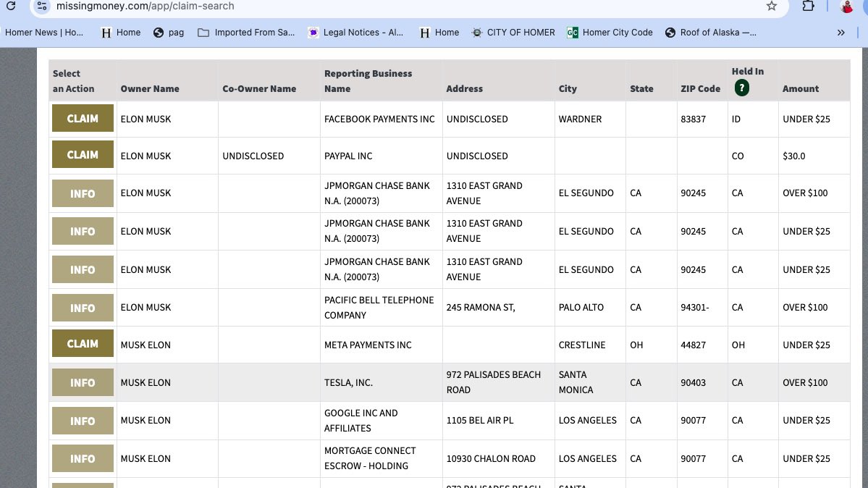Click the Amount column header
The width and height of the screenshot is (868, 488).
click(x=801, y=88)
